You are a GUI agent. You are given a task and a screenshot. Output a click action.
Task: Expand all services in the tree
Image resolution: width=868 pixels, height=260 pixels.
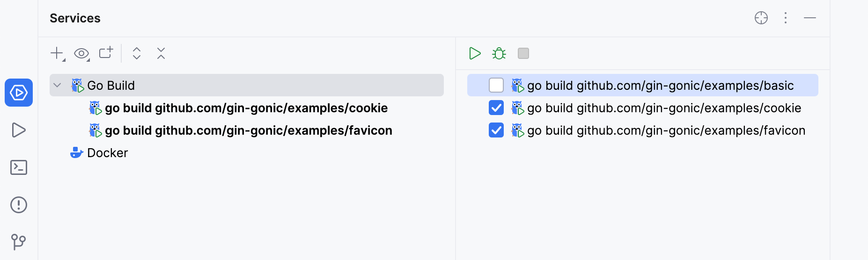click(x=137, y=53)
